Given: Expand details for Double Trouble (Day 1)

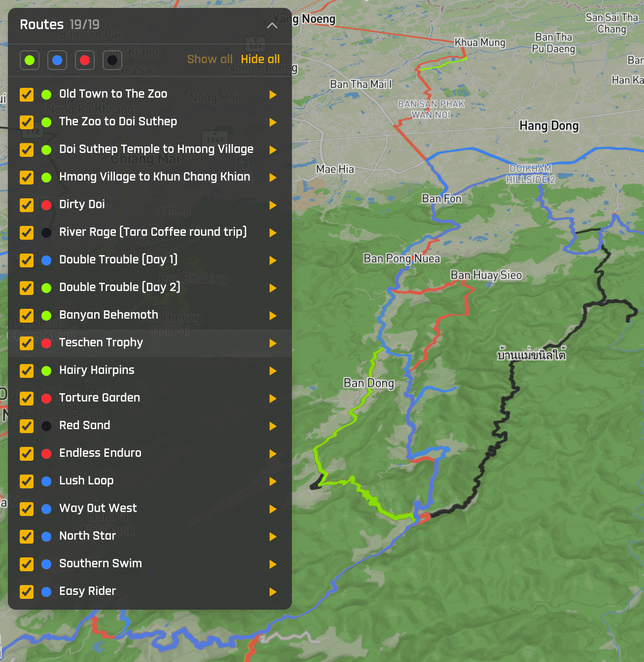Looking at the screenshot, I should click(x=273, y=260).
